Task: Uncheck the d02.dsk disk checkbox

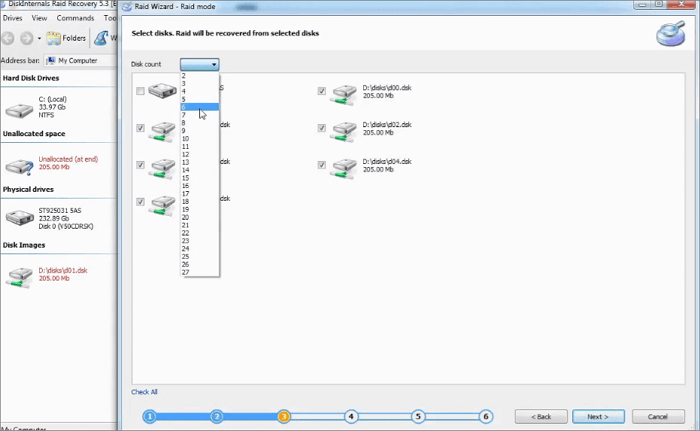Action: pos(322,128)
